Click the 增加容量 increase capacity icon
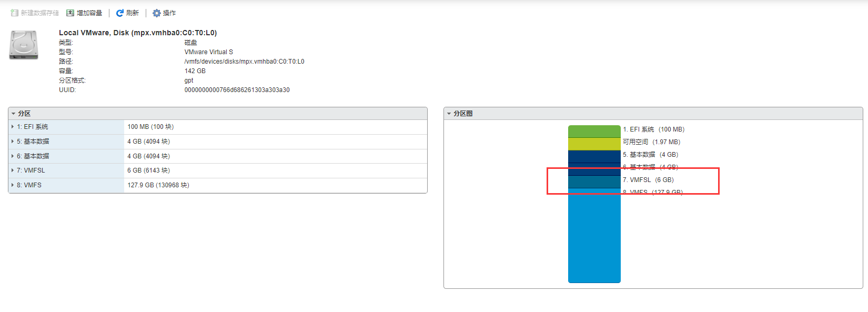 point(70,13)
